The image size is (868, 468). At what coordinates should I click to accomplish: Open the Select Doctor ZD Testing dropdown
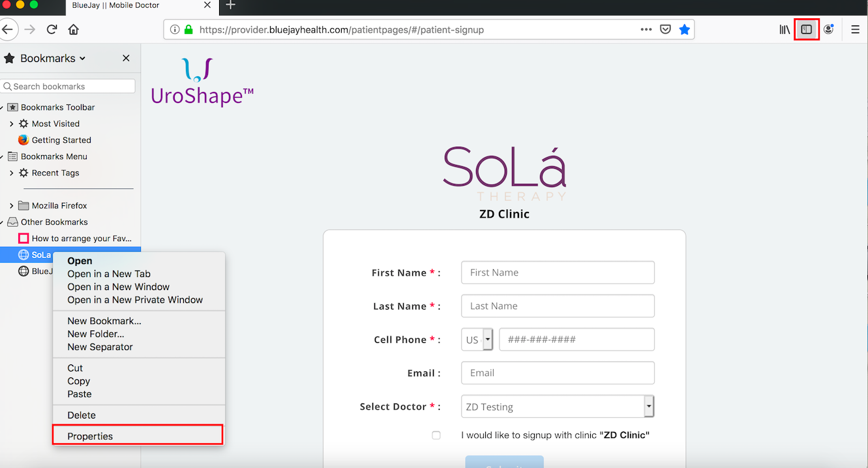[558, 406]
